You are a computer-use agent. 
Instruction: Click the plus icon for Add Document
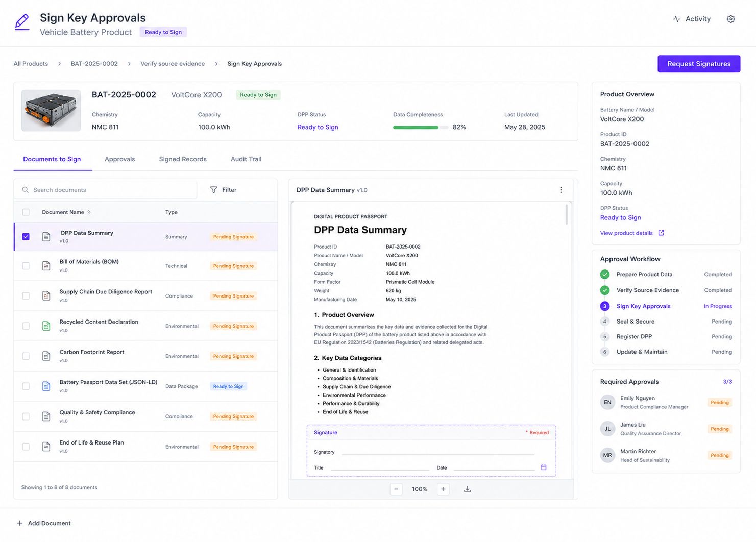point(19,523)
